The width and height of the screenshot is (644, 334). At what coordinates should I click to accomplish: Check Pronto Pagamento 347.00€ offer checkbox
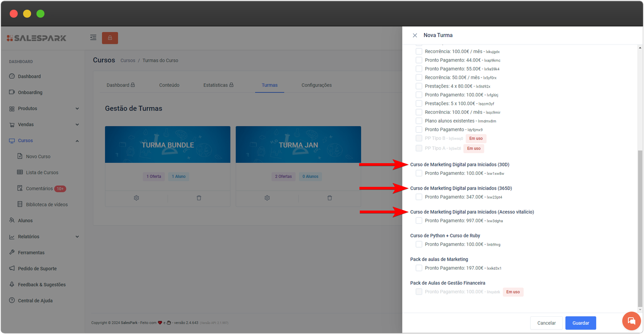(x=419, y=197)
